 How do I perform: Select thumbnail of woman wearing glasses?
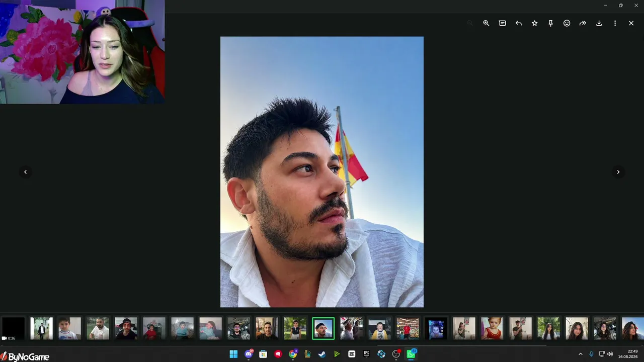605,328
